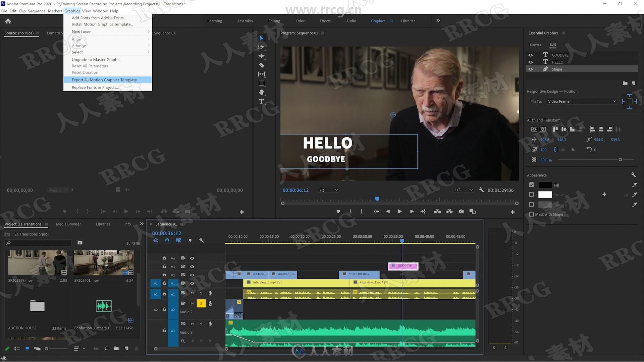
Task: Select the Text tool in toolbar
Action: [261, 101]
